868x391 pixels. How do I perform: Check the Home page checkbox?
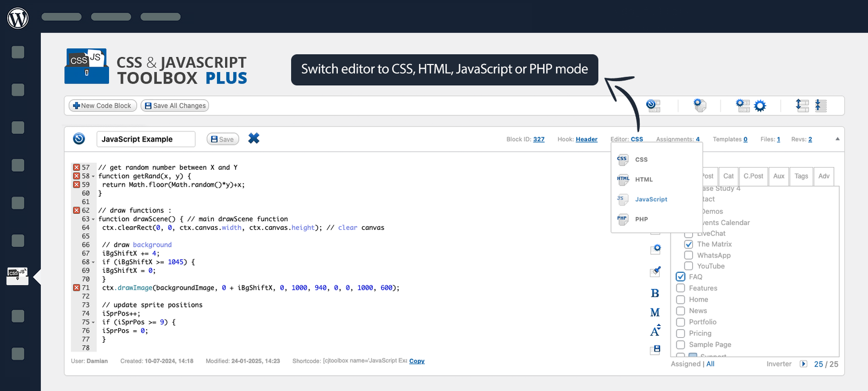(681, 299)
